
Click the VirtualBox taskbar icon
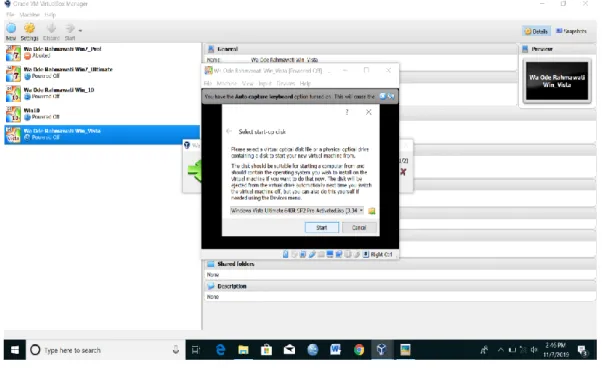(381, 350)
